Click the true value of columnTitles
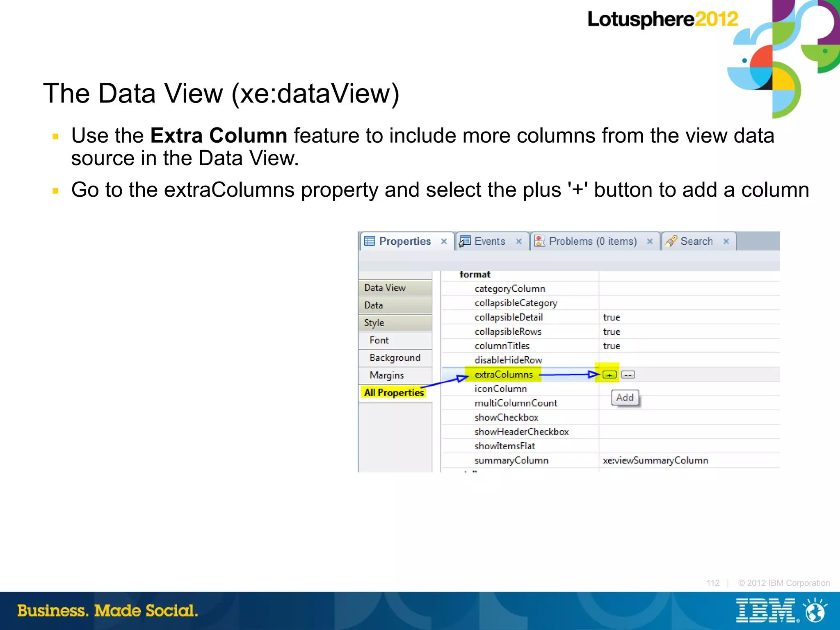The width and height of the screenshot is (840, 630). [x=612, y=346]
